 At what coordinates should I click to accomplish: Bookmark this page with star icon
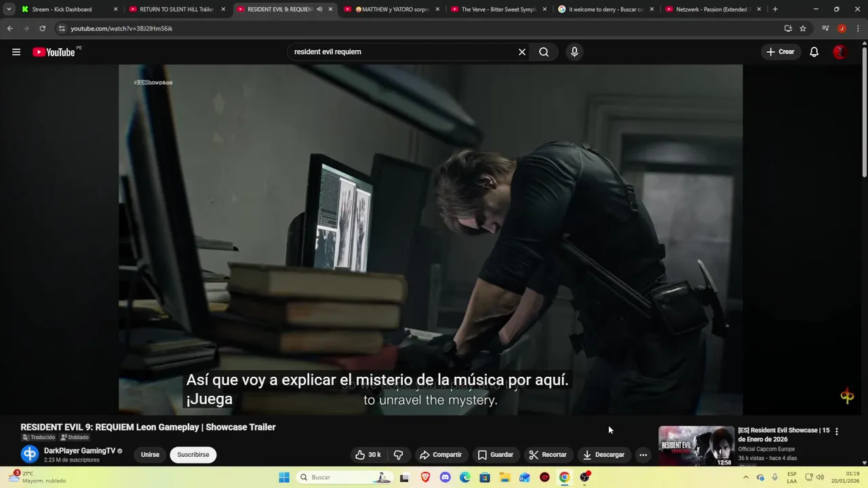803,28
